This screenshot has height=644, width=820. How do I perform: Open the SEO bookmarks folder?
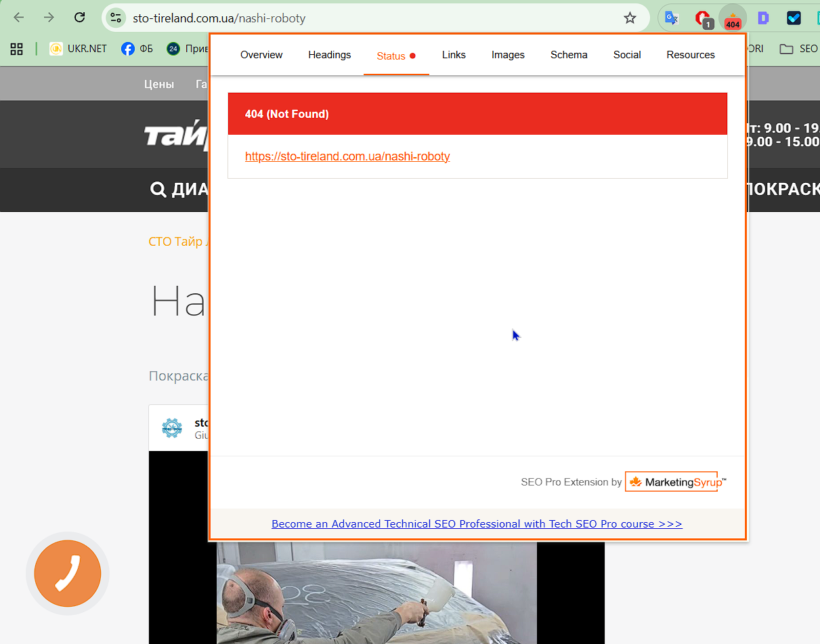tap(799, 49)
